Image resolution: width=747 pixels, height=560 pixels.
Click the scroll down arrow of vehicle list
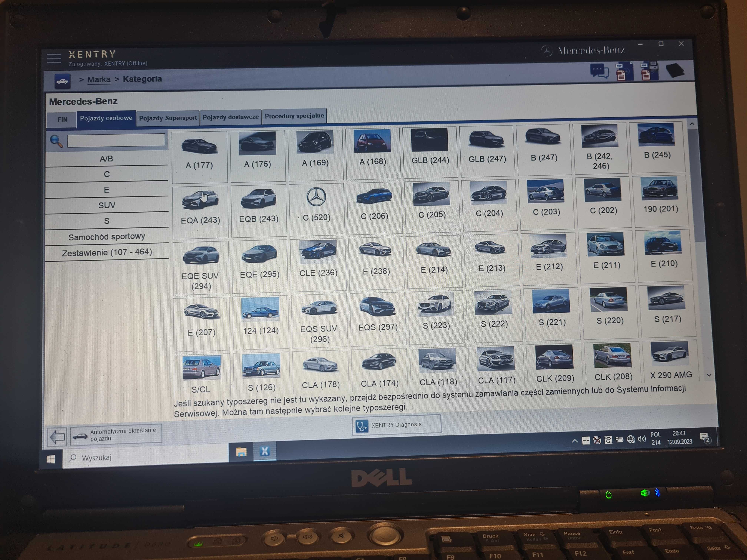(x=709, y=375)
